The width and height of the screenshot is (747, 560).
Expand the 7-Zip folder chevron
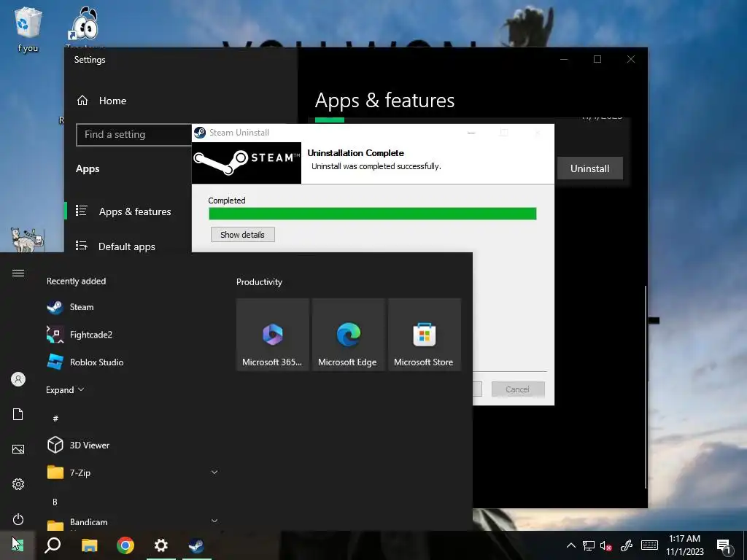coord(214,472)
